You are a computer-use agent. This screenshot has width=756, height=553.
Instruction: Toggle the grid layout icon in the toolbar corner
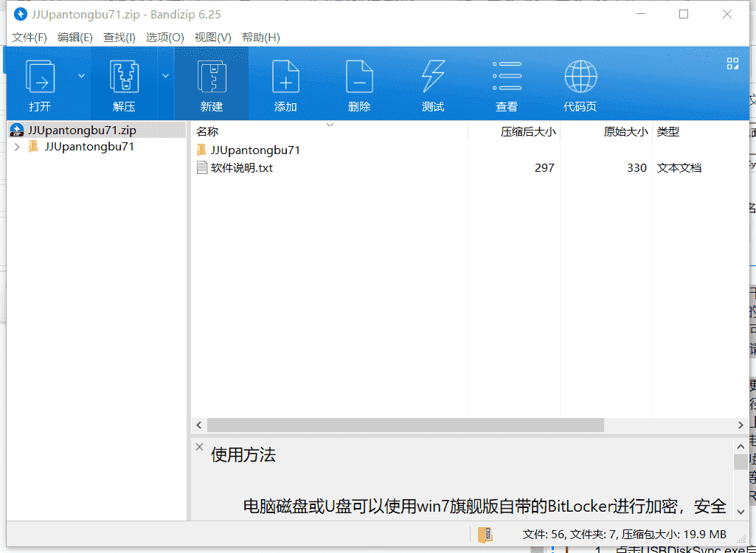coord(732,63)
